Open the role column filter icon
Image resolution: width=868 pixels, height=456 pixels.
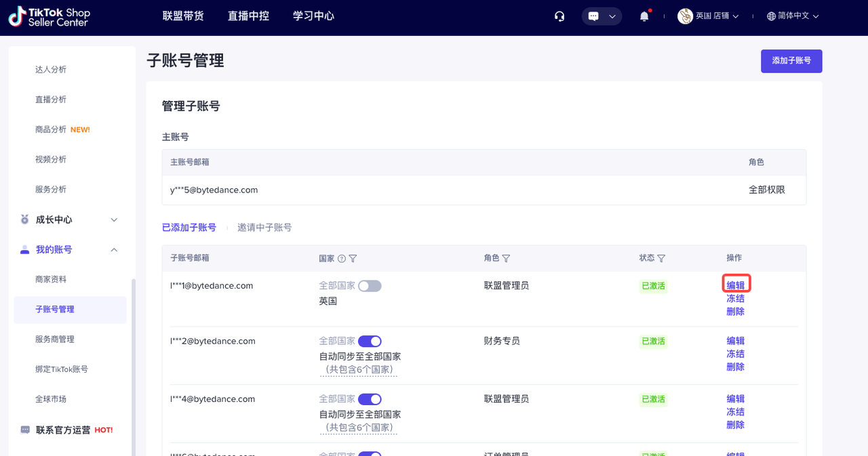[x=506, y=258]
